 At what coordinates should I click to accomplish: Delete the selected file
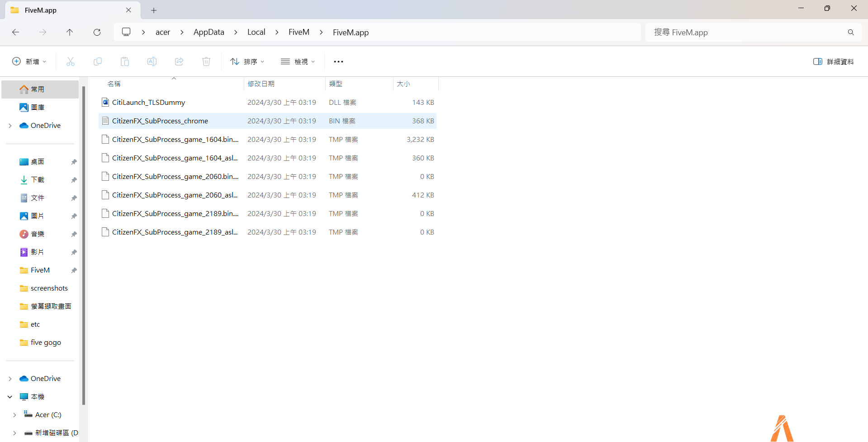pos(206,61)
